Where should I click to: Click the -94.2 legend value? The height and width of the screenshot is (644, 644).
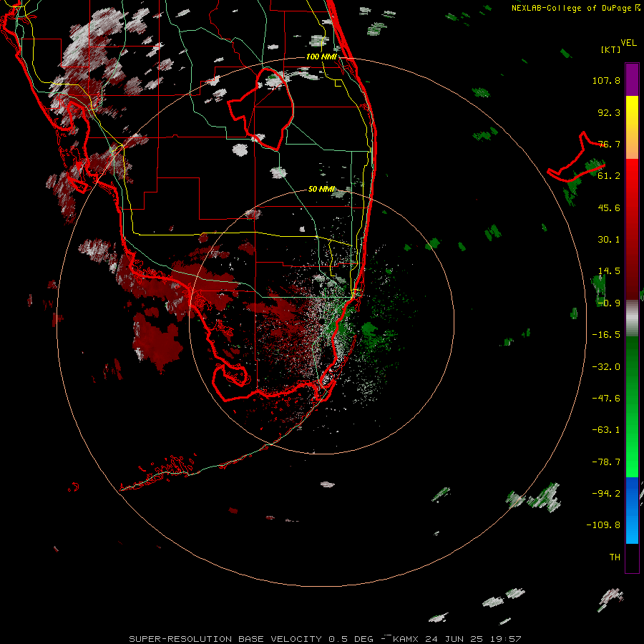point(606,494)
